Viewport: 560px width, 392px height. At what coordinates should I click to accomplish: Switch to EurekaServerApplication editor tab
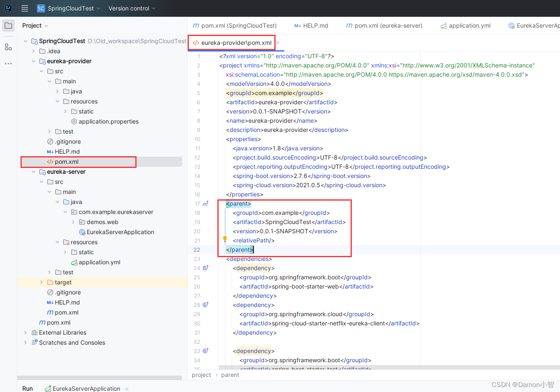click(x=534, y=26)
